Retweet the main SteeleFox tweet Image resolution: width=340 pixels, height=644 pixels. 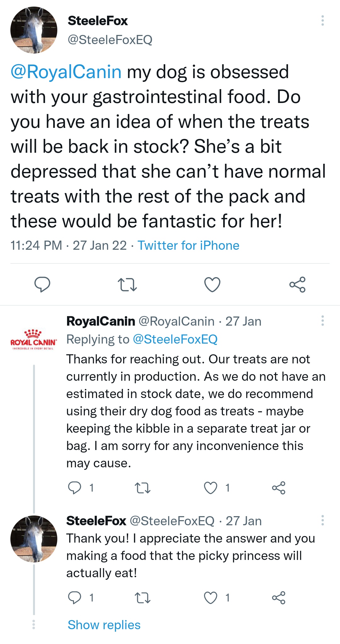[x=127, y=284]
